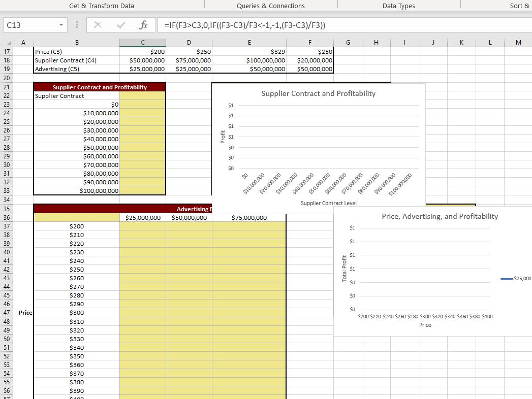Screen dimensions: 532x399
Task: Click the Price, Advertising, and Profitability chart title
Action: (440, 216)
